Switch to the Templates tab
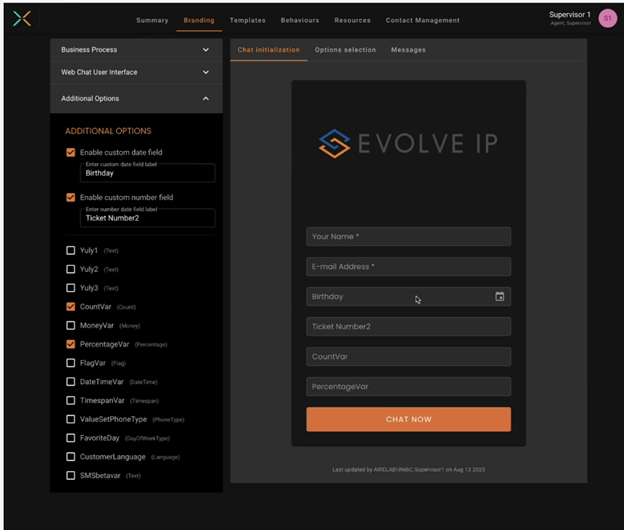 (247, 20)
